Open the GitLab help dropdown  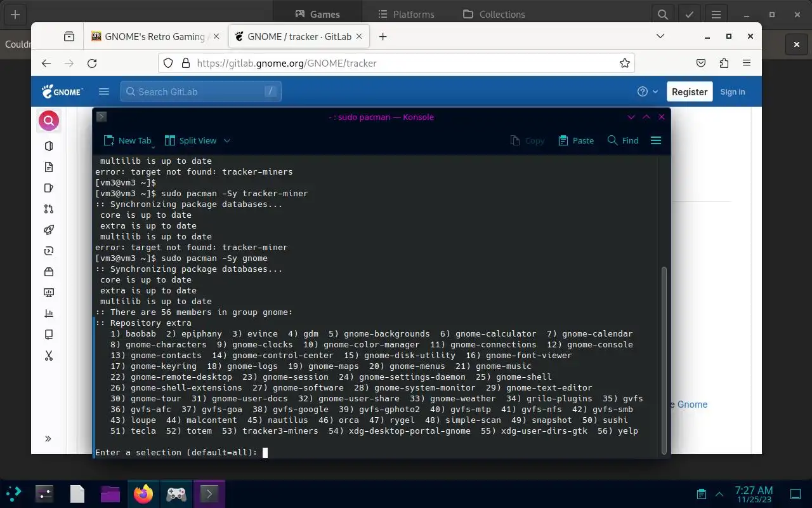click(x=648, y=91)
